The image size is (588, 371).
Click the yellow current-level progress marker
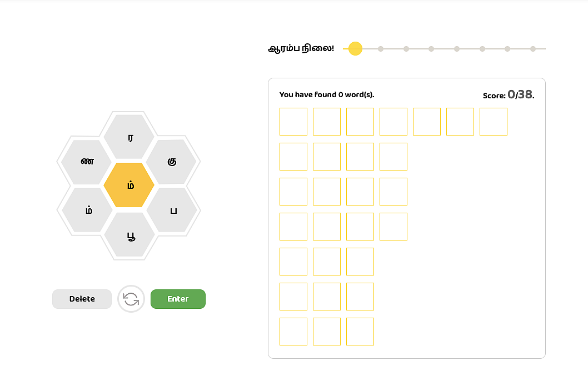click(355, 49)
